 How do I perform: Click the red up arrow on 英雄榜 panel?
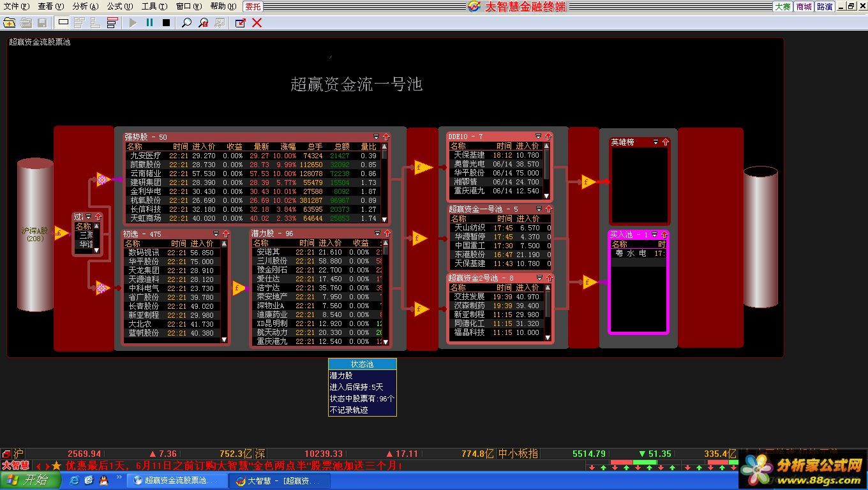(665, 142)
